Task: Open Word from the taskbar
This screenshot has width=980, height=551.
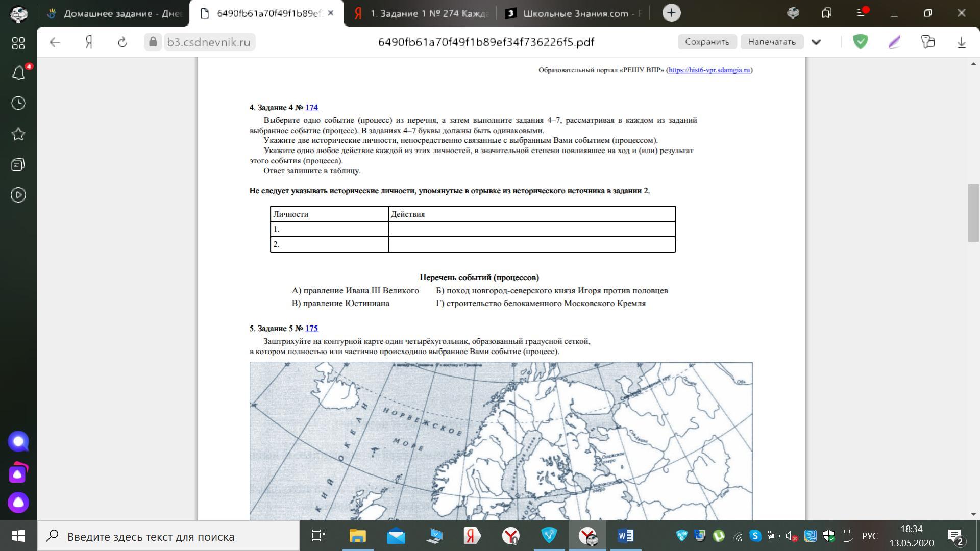Action: point(626,536)
